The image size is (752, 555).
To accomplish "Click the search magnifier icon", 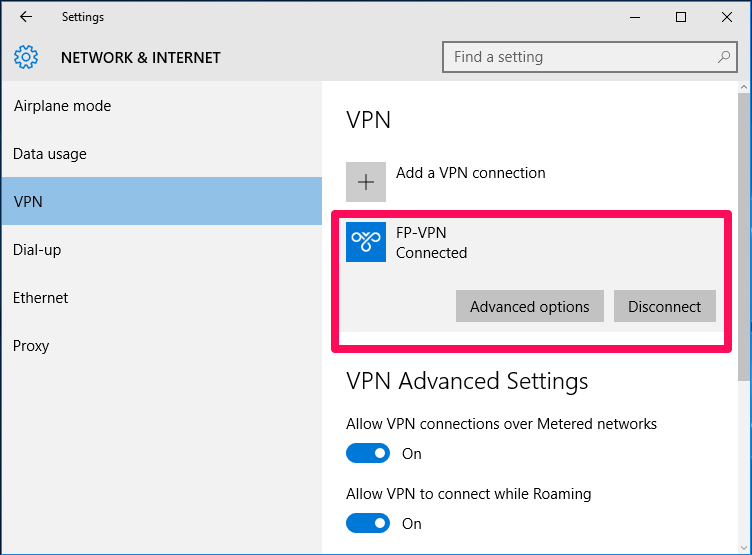I will [x=723, y=57].
